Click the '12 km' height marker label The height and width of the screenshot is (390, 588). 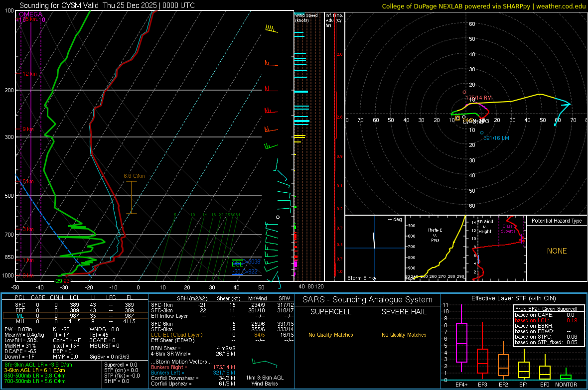click(29, 74)
